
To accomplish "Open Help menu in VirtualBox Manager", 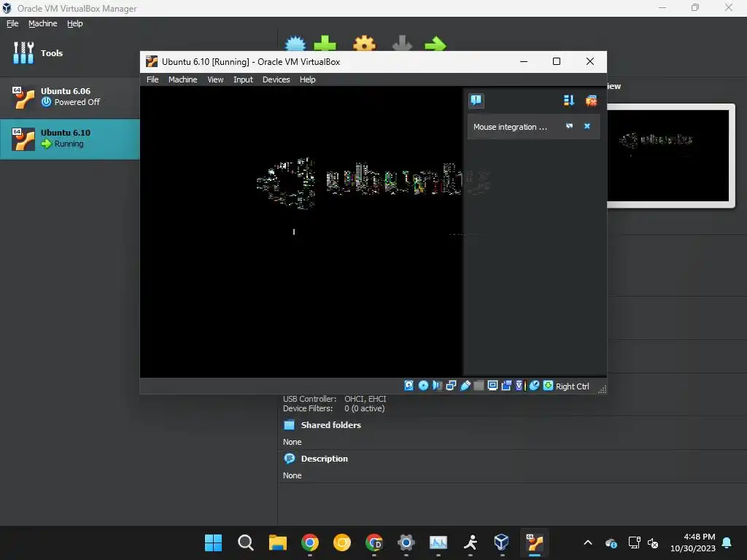I will pyautogui.click(x=75, y=23).
